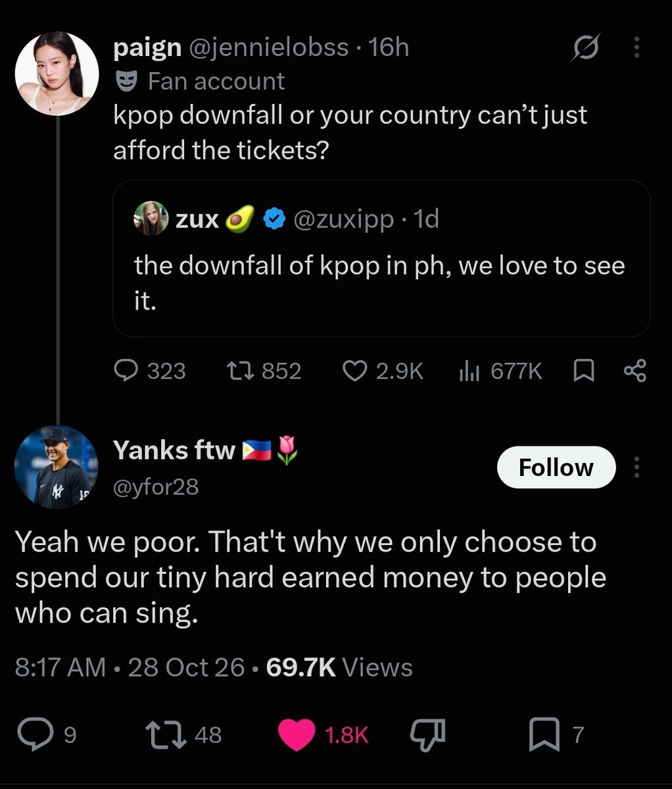View paign's profile picture
The width and height of the screenshot is (672, 789).
[57, 72]
